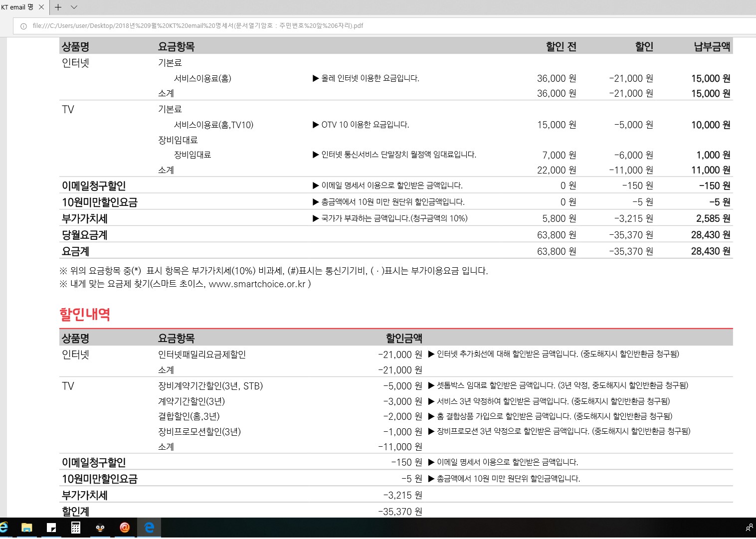Switch to the KT email tab
Image resolution: width=756 pixels, height=539 pixels.
point(17,7)
